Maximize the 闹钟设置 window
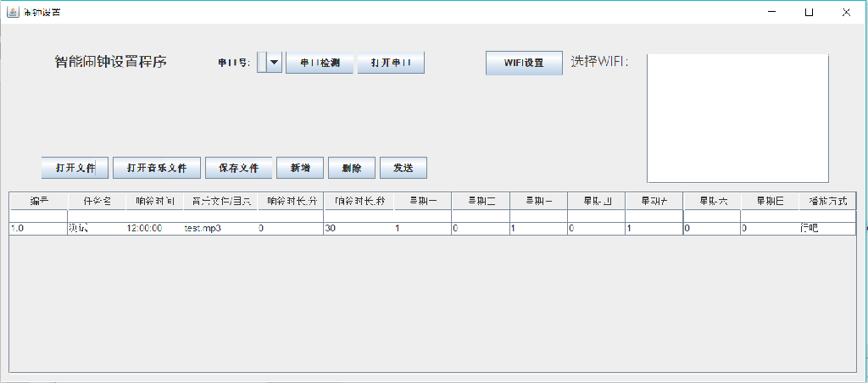The image size is (868, 383). pos(809,12)
